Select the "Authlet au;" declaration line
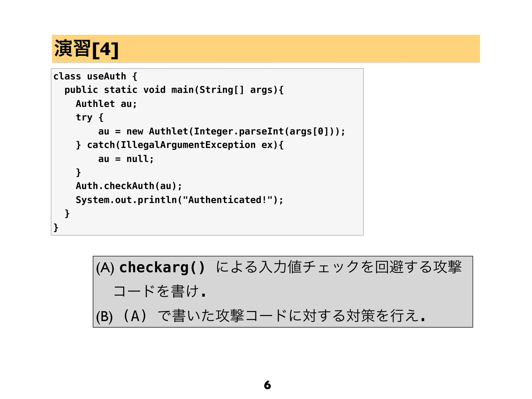The image size is (532, 399). pyautogui.click(x=106, y=104)
